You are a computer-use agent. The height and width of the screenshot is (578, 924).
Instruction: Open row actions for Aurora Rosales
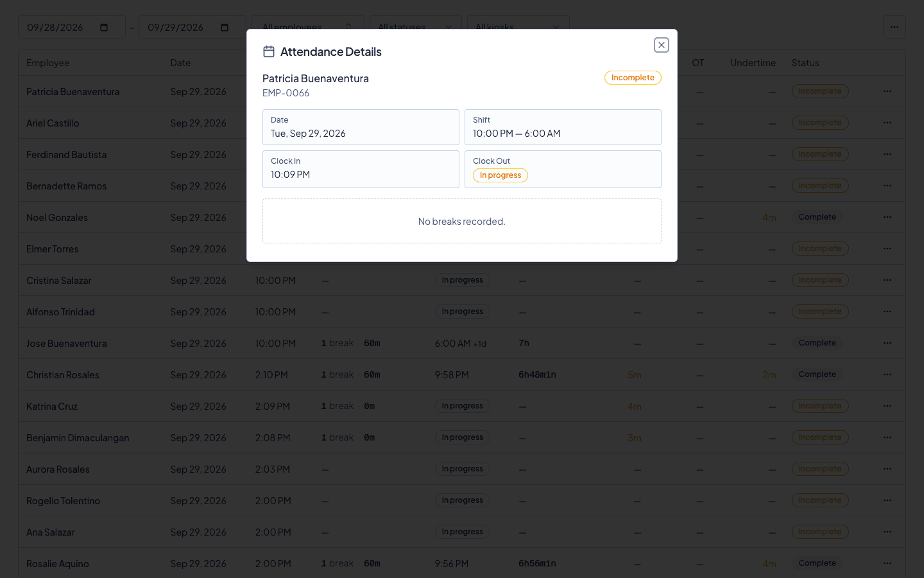[x=887, y=469]
